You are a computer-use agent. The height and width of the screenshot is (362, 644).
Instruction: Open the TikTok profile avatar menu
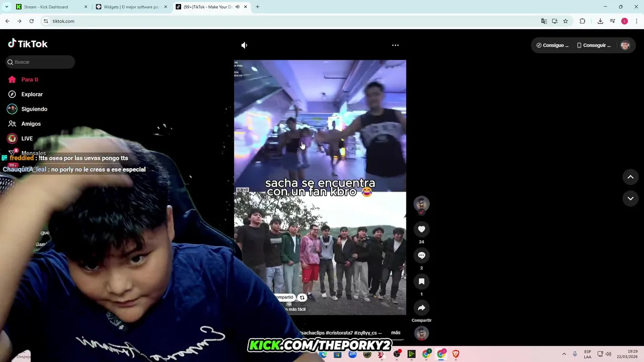tap(625, 45)
